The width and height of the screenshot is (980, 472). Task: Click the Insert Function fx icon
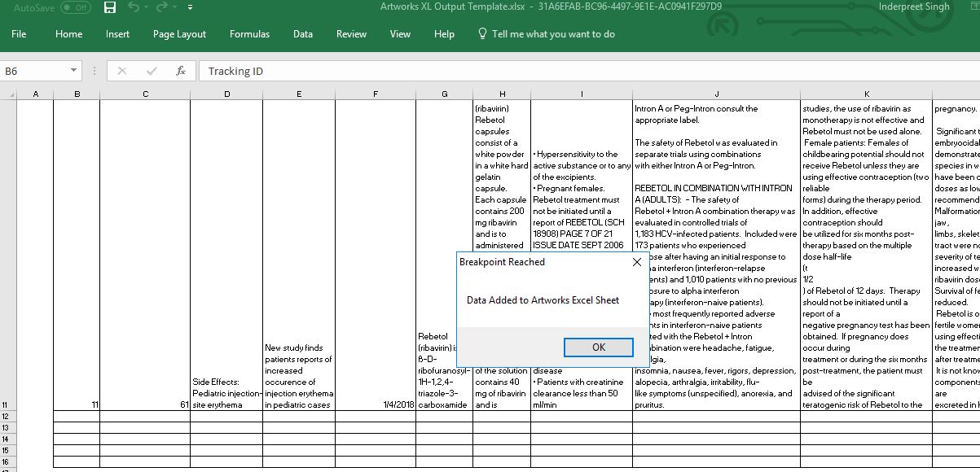coord(181,71)
